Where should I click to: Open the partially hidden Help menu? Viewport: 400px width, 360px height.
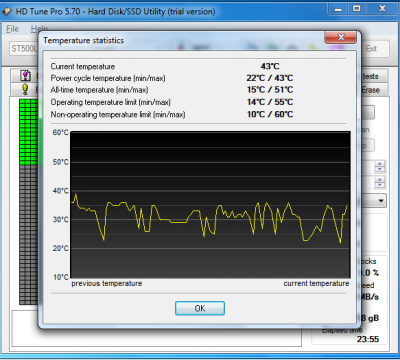pos(38,29)
